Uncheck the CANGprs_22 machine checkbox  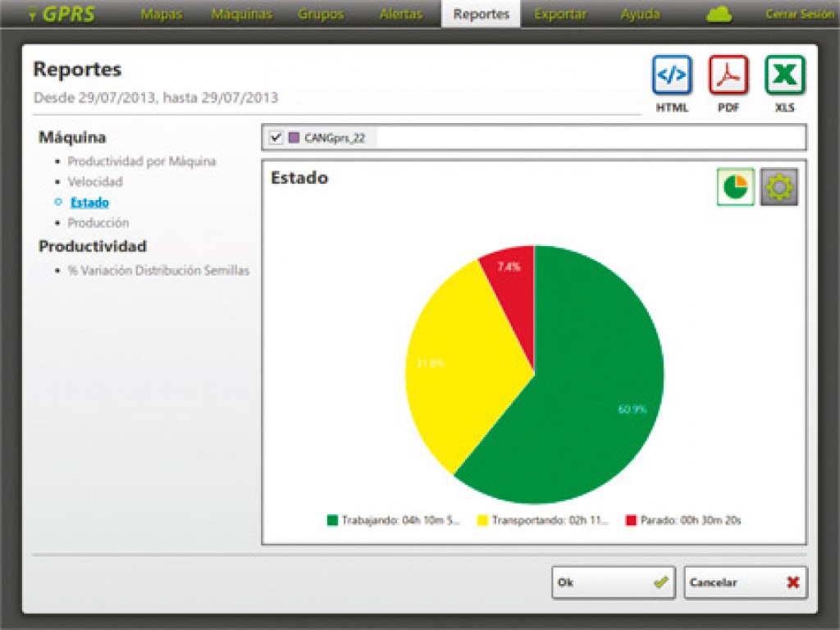(276, 138)
